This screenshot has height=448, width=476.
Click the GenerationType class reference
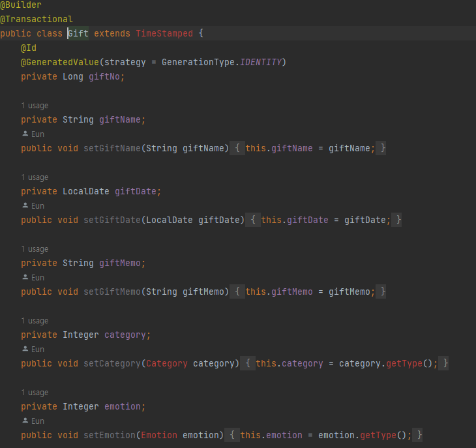pos(198,62)
